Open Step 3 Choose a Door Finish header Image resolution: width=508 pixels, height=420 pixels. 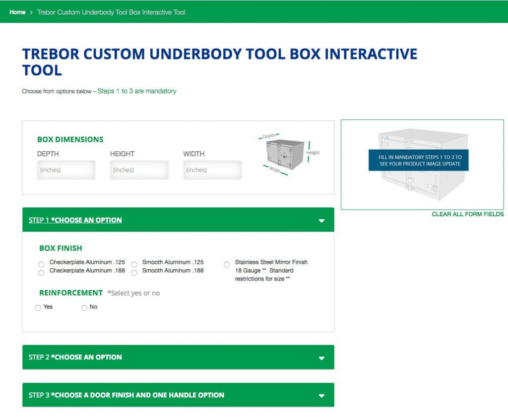click(127, 395)
